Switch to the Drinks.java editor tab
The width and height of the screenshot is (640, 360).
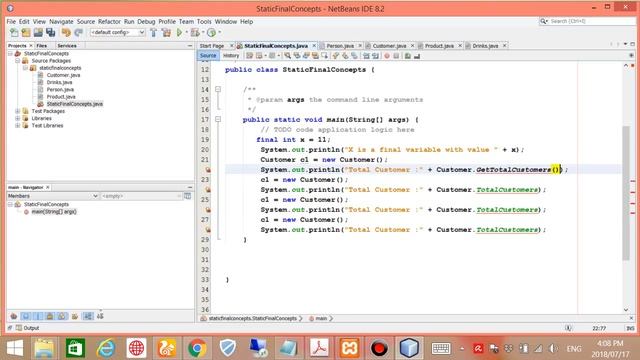[x=485, y=46]
